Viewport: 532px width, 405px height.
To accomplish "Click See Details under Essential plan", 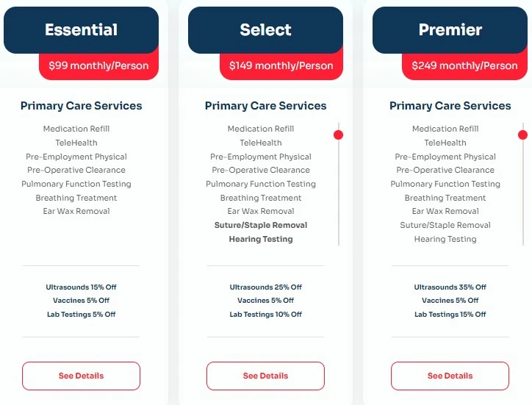I will tap(81, 376).
